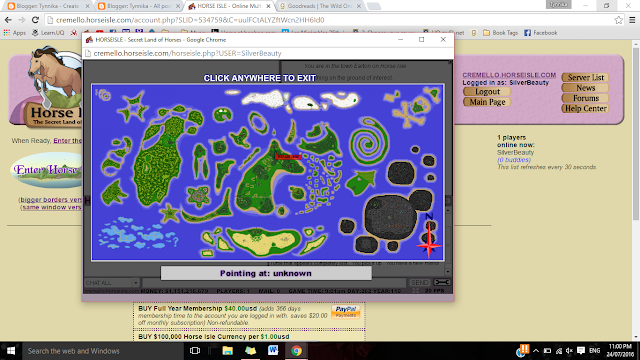Click the Enter Horse Isle oval button
The image size is (640, 360).
tap(47, 170)
